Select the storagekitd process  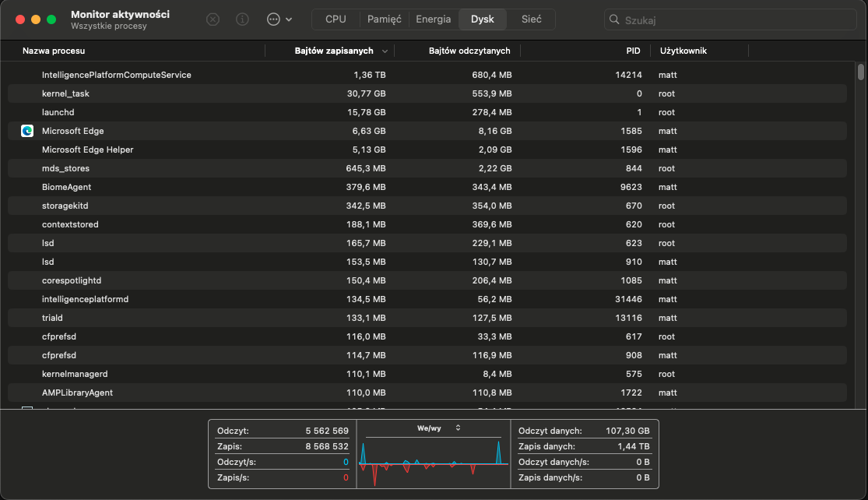click(x=427, y=206)
